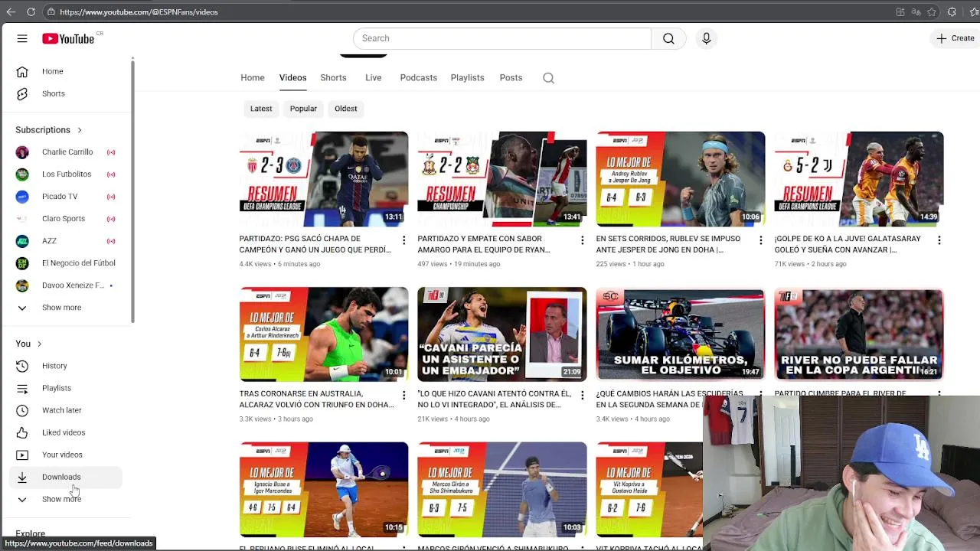Click the channel search magnifier icon

coord(548,78)
